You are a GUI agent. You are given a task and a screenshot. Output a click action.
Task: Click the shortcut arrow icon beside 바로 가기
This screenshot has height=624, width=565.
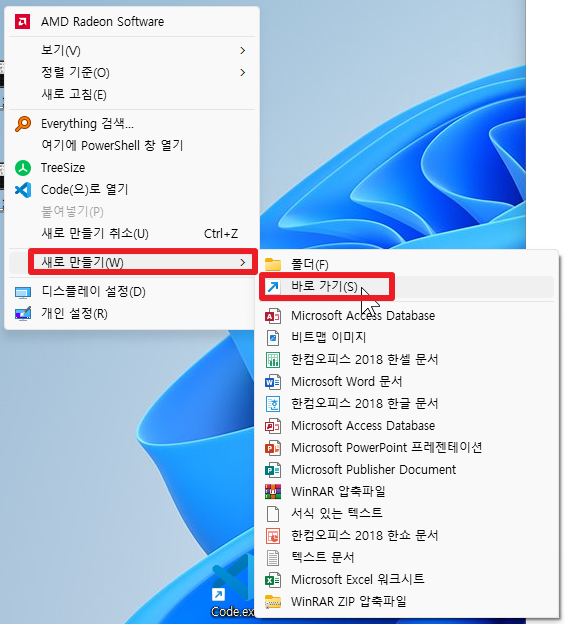point(273,287)
